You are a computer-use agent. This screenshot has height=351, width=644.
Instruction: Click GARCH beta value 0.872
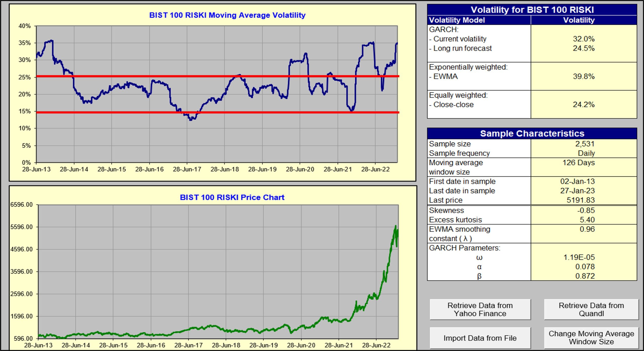coord(585,276)
